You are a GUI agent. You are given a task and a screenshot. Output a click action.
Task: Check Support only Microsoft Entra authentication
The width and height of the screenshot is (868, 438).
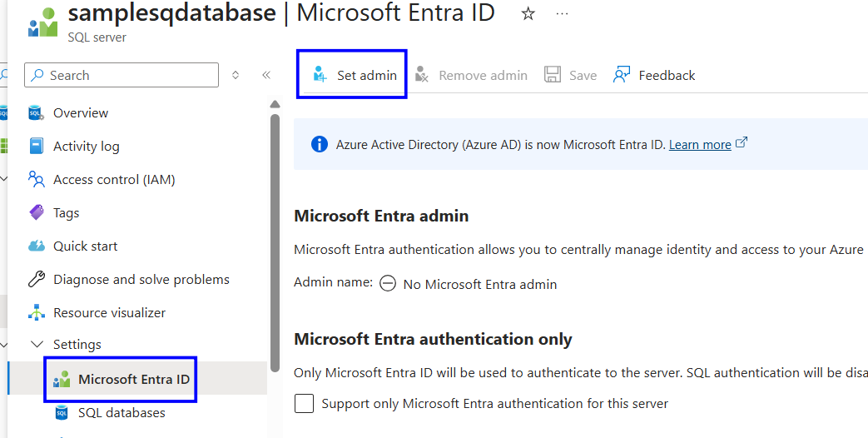(304, 404)
